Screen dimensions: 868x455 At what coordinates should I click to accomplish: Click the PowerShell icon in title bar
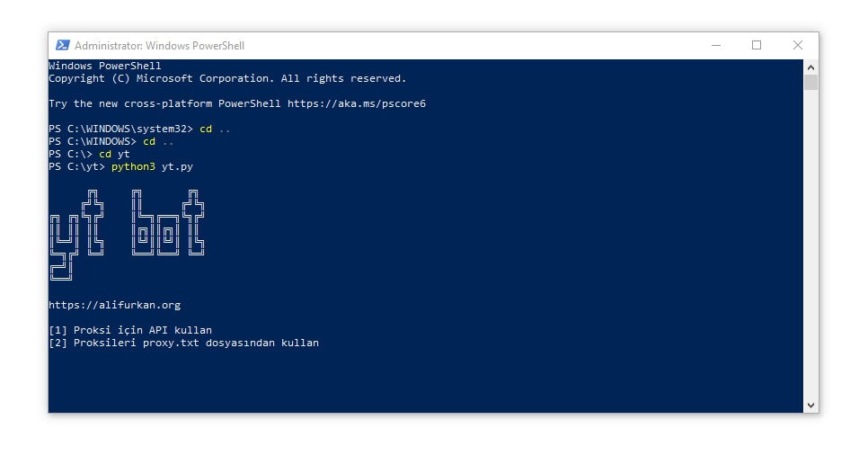62,45
